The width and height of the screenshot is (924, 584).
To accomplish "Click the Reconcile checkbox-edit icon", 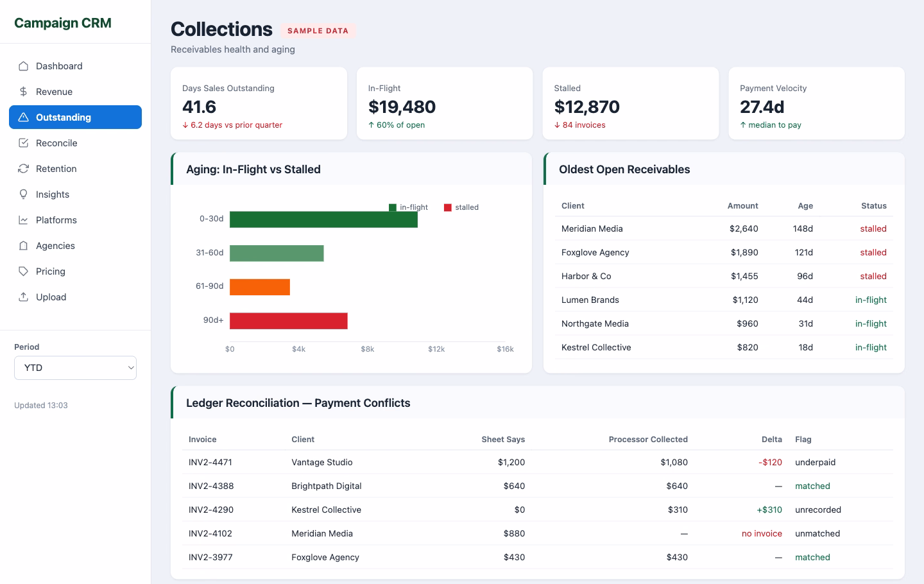I will click(x=23, y=143).
